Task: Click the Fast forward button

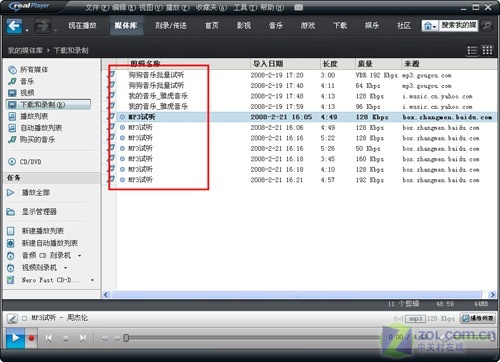Action: pos(117,339)
